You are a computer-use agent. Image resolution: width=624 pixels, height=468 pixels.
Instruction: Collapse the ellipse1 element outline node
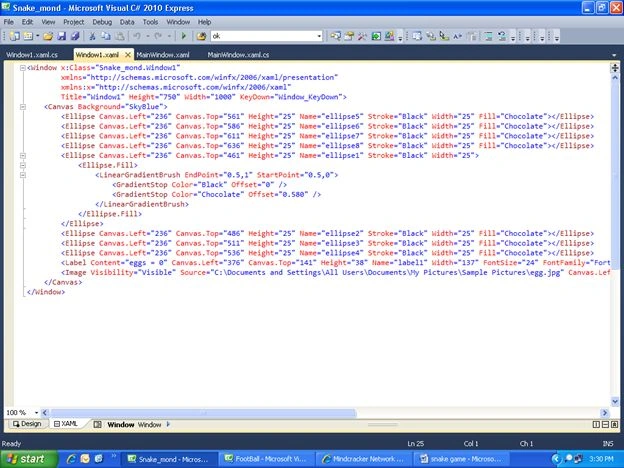[23, 156]
